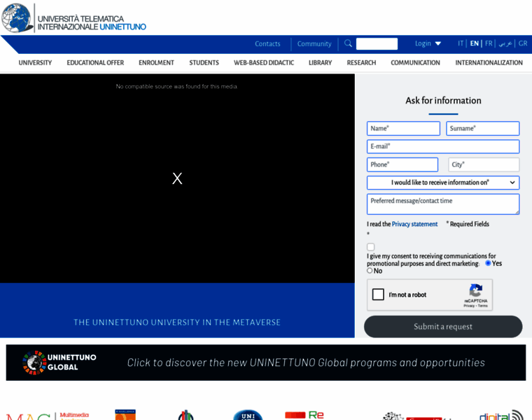
Task: Click the Phone field
Action: (402, 164)
